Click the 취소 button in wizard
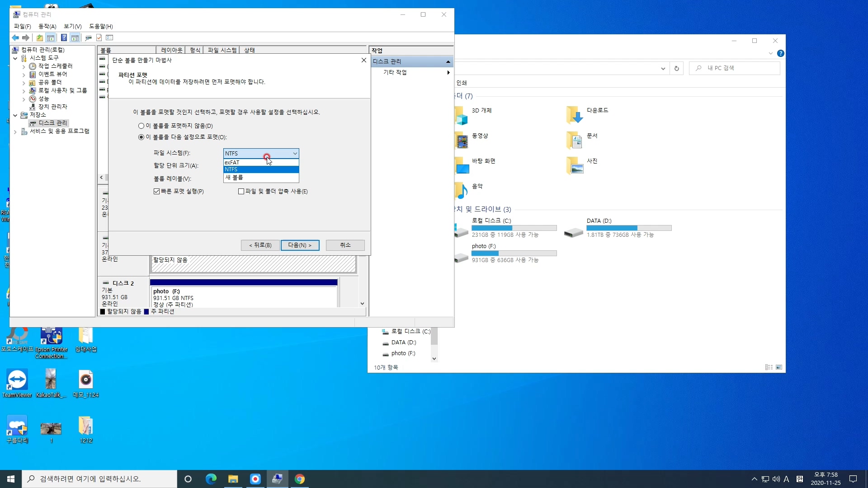This screenshot has height=488, width=868. point(345,245)
